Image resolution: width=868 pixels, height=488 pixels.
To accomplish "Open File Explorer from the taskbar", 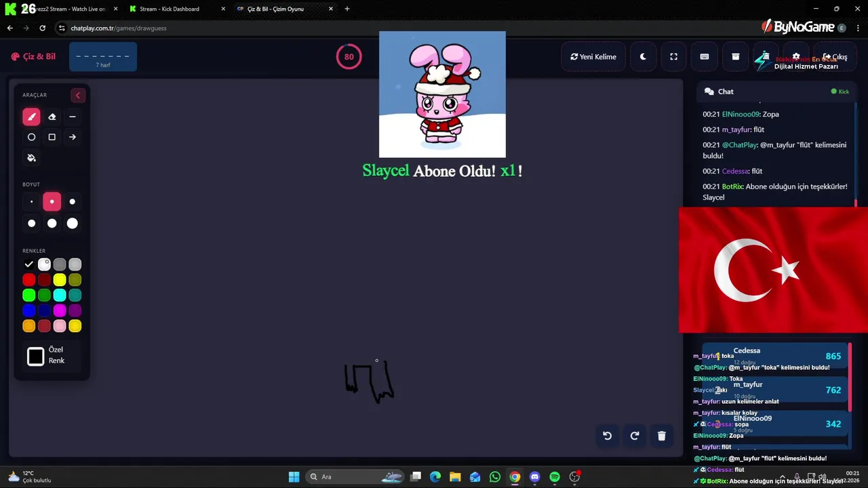I will [x=455, y=476].
